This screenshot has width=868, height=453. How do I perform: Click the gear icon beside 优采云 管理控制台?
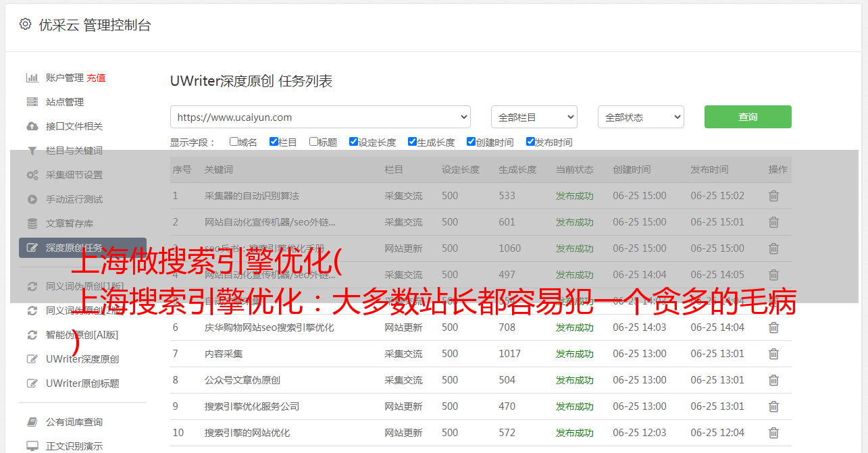tap(25, 24)
